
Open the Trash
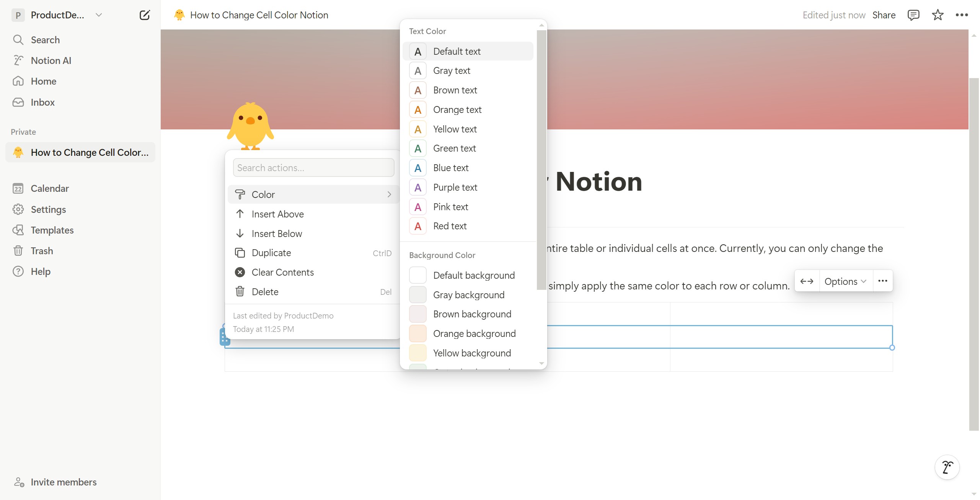coord(80,251)
